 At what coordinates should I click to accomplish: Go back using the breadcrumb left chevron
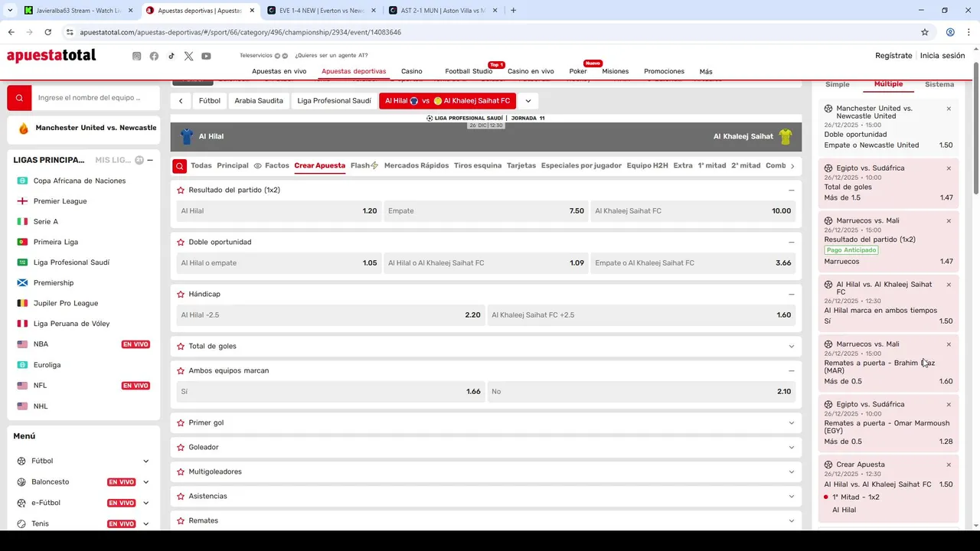click(x=181, y=101)
